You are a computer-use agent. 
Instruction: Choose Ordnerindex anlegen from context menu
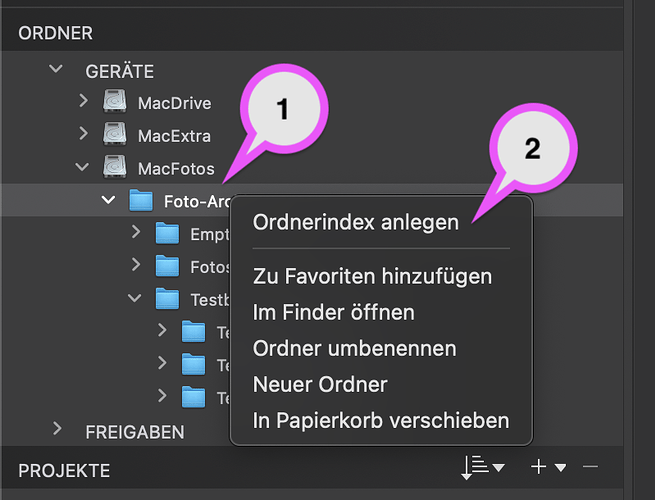coord(355,222)
